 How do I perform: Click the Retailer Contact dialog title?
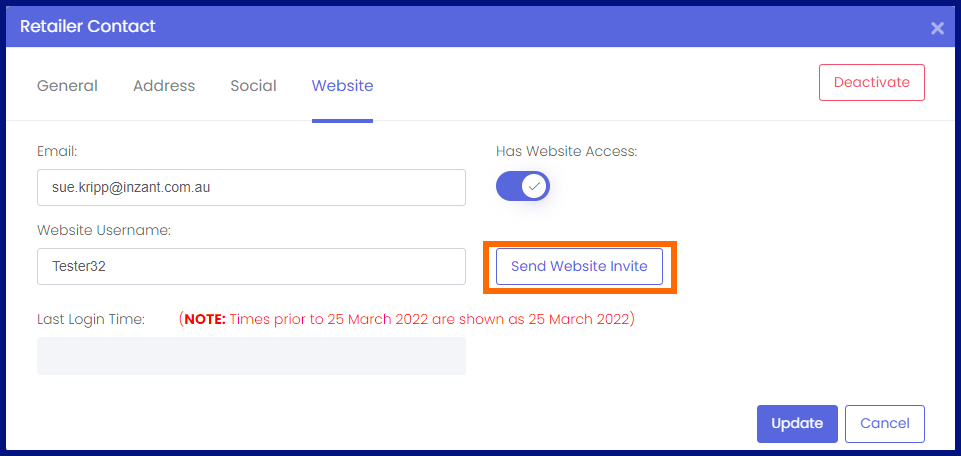88,26
